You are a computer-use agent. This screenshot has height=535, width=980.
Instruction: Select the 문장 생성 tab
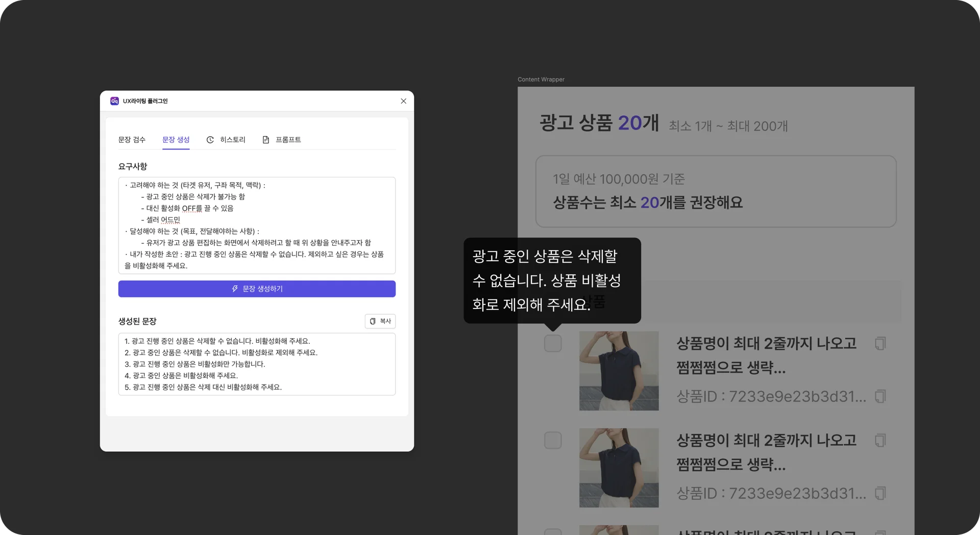pyautogui.click(x=176, y=140)
